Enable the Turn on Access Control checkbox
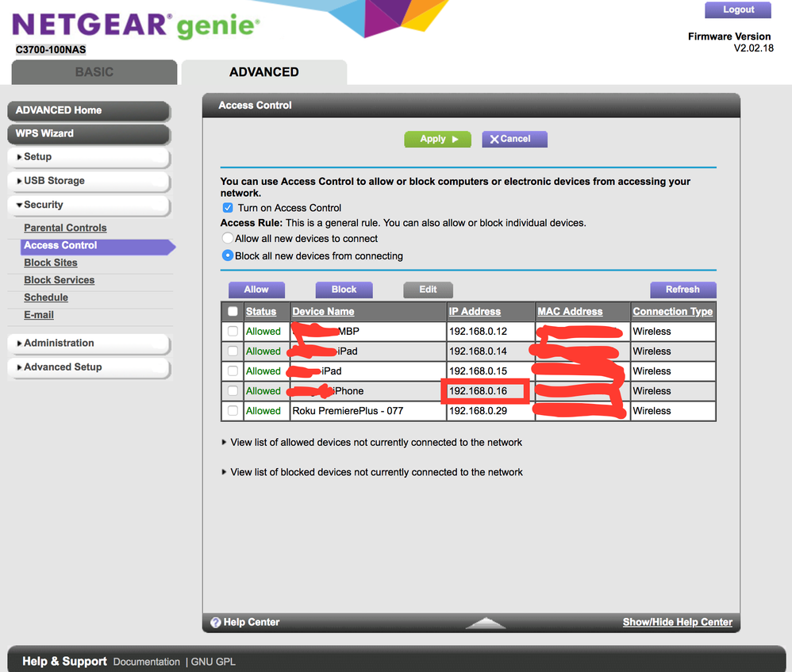Screen dimensions: 792x672 tap(229, 208)
